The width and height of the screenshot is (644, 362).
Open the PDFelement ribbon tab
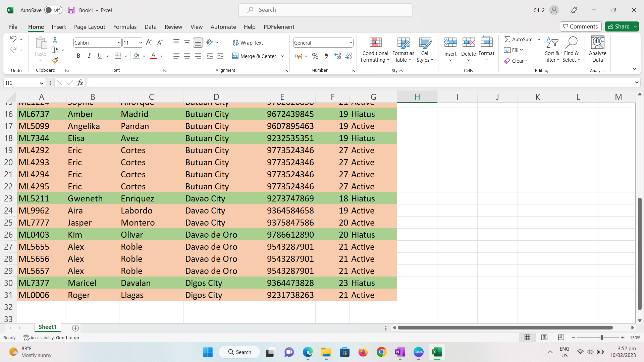(279, 27)
